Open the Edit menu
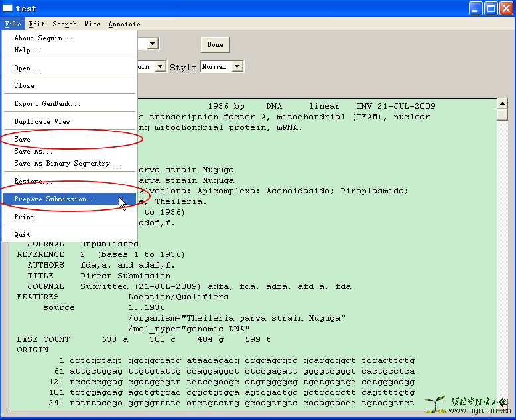 36,24
